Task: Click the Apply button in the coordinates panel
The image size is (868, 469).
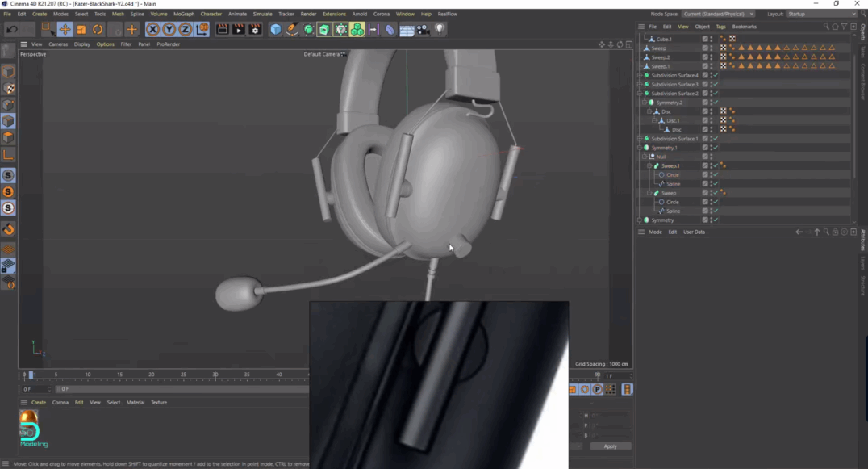Action: [x=610, y=446]
